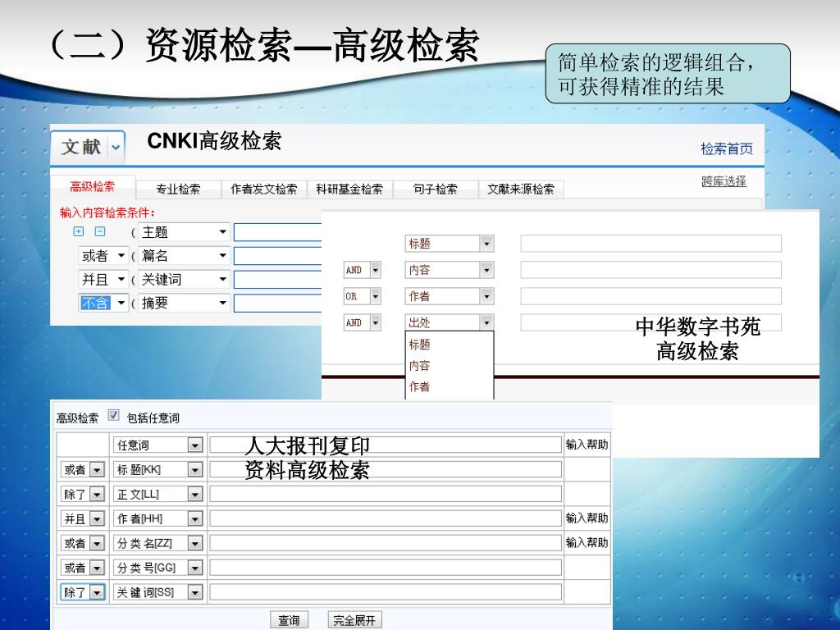Click 输入帮助 in the 分类名[ZZ] row
Viewport: 840px width, 630px height.
pos(587,543)
